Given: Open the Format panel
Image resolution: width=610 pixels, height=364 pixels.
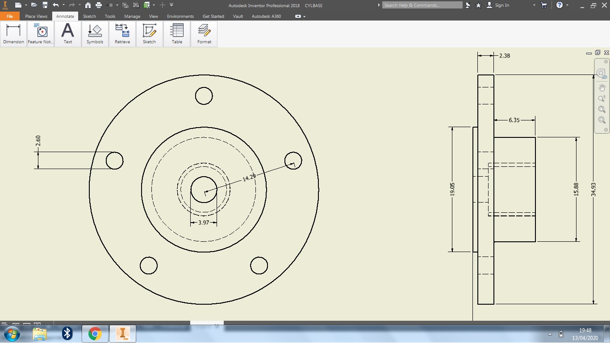Looking at the screenshot, I should [x=204, y=34].
